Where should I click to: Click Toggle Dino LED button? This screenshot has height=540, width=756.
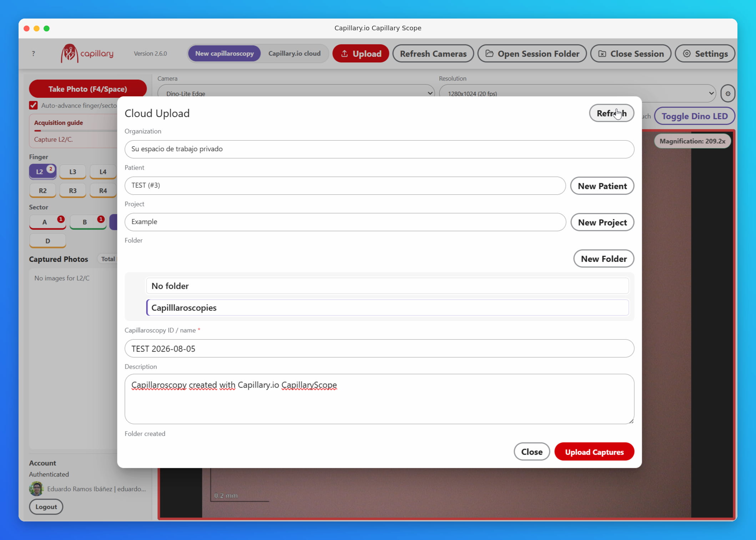coord(694,116)
